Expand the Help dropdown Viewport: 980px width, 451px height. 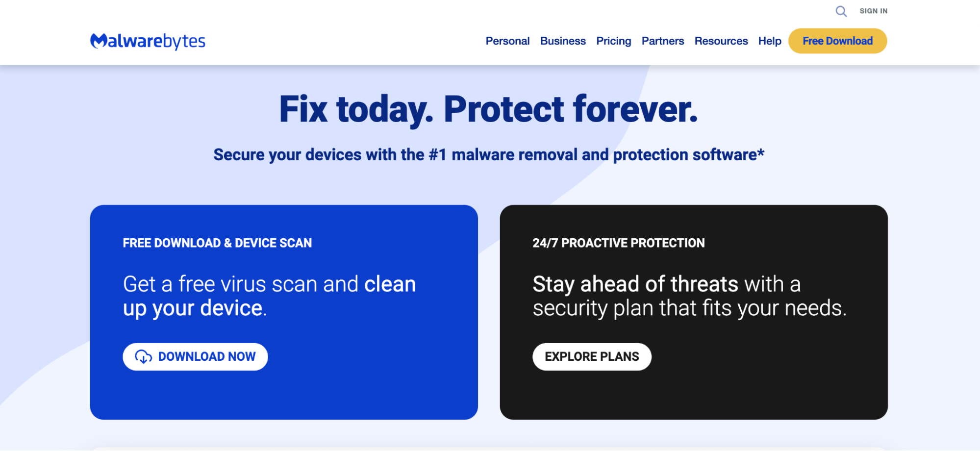[769, 41]
